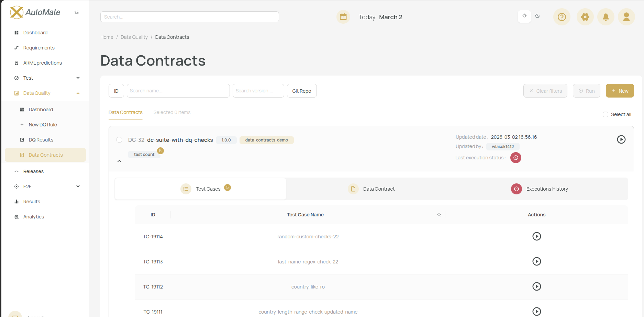Collapse the DC-32 contract details

[119, 161]
